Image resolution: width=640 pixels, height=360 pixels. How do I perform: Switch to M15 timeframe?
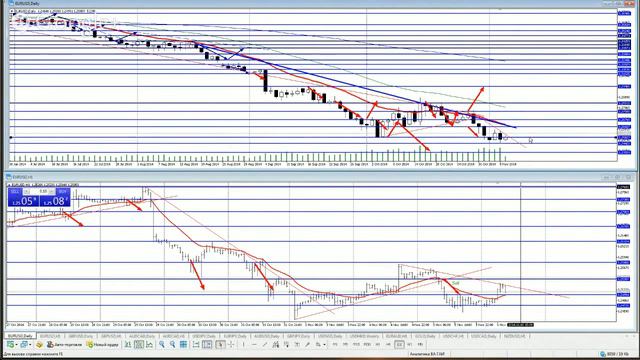click(356, 344)
